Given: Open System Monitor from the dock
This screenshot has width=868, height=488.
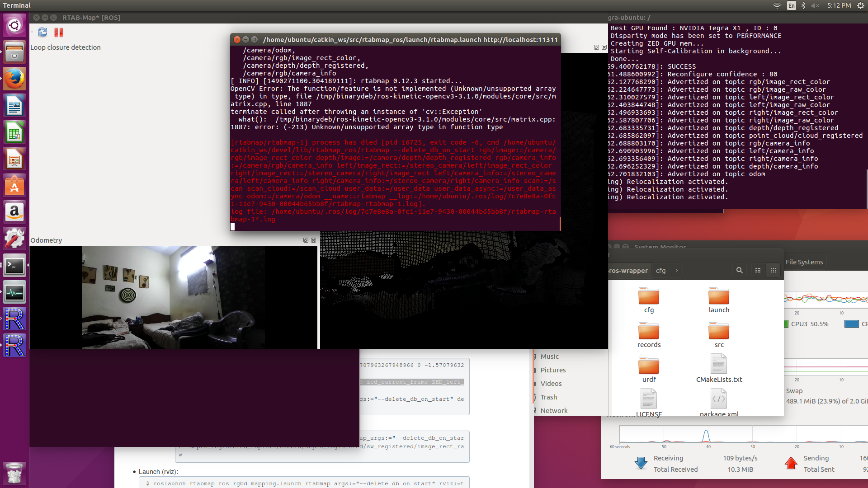Looking at the screenshot, I should click(x=14, y=292).
